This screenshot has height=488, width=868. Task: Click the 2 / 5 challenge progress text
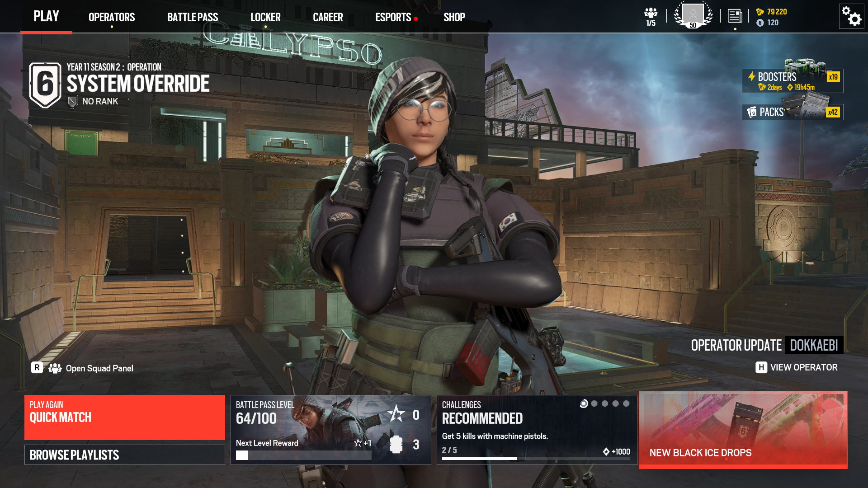tap(449, 450)
